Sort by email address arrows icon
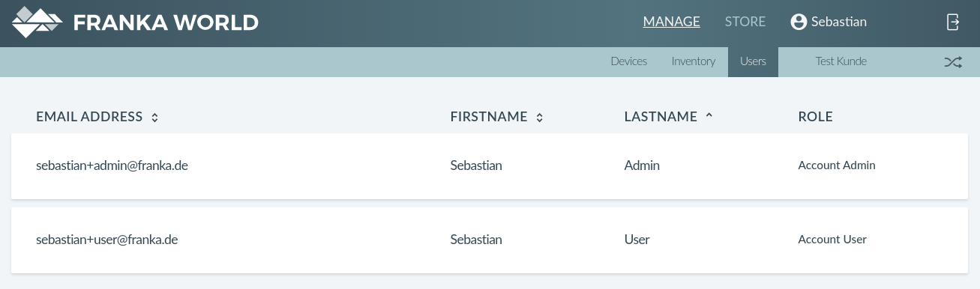 [154, 118]
